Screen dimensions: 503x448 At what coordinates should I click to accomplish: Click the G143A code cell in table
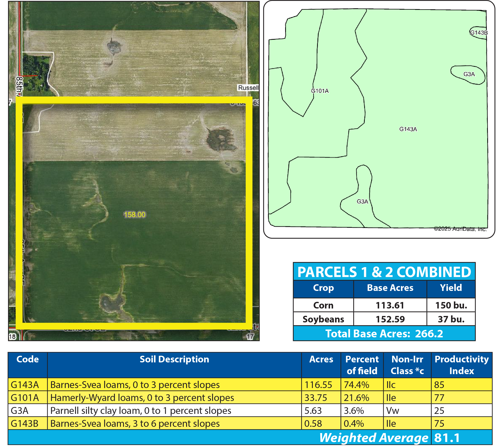click(25, 385)
